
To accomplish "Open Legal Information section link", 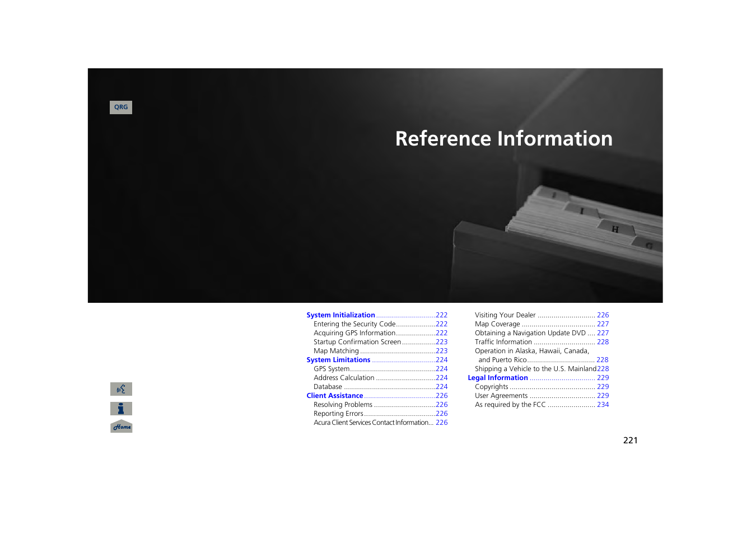I will [x=538, y=378].
